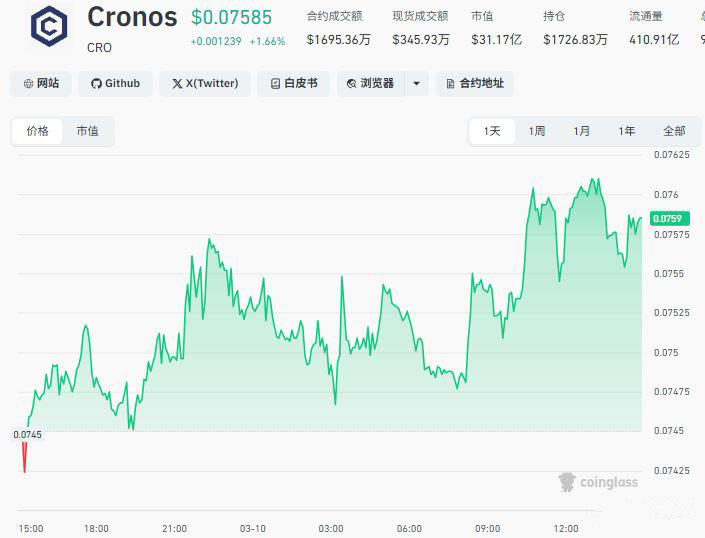
Task: Click the 浏览器 explorer icon
Action: [x=351, y=84]
